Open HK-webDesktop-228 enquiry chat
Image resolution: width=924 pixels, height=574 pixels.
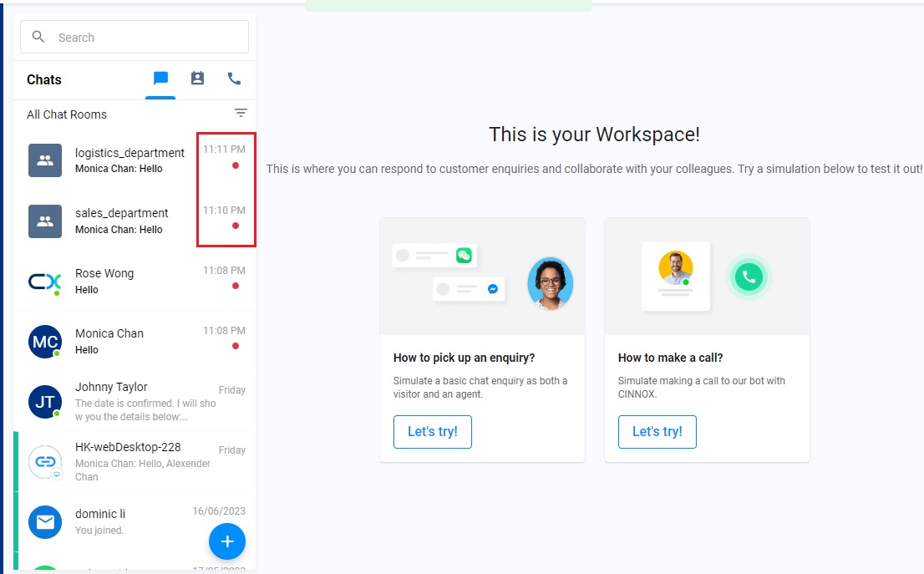point(135,461)
